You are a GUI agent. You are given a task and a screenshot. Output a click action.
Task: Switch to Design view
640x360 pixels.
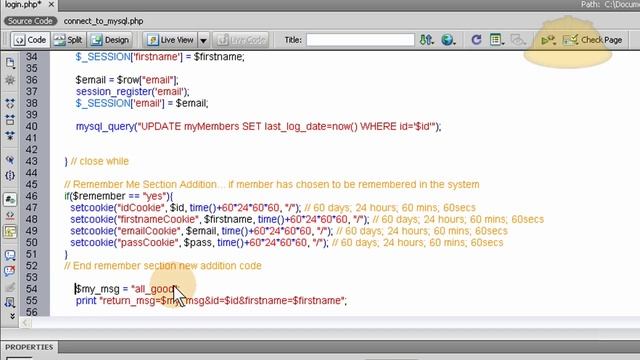(110, 40)
